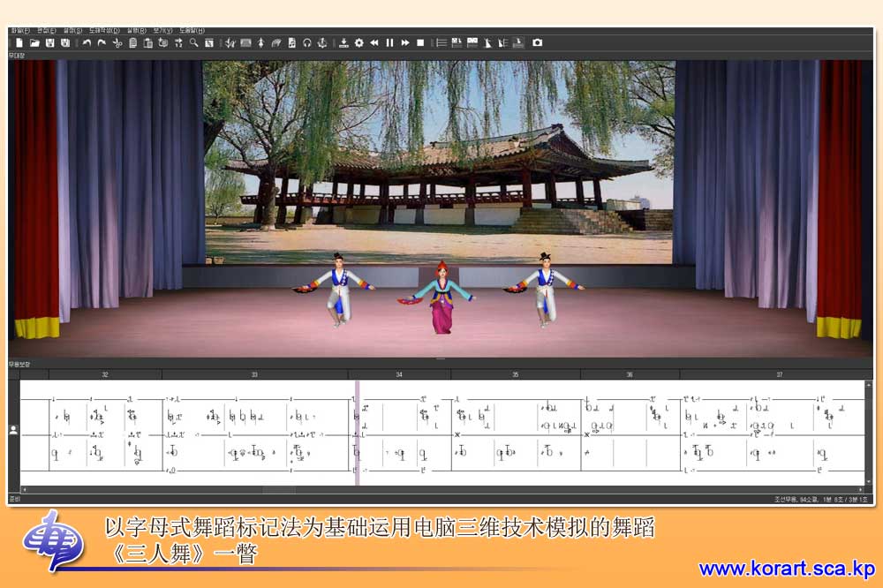Click the headphones audio icon
Viewport: 883px width, 588px height.
click(307, 42)
